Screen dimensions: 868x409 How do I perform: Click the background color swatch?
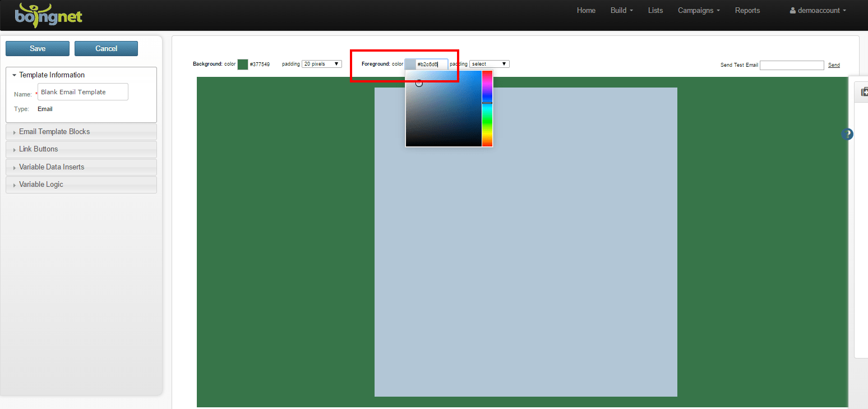242,64
